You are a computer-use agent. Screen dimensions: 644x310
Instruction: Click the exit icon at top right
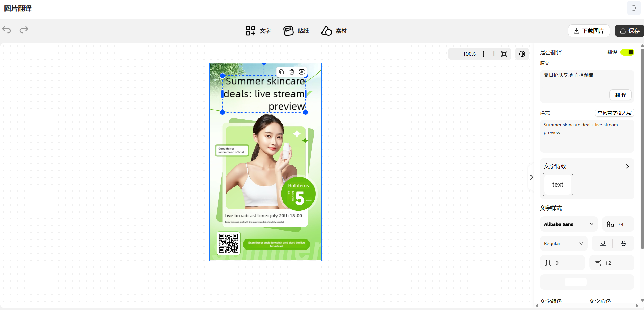click(634, 8)
